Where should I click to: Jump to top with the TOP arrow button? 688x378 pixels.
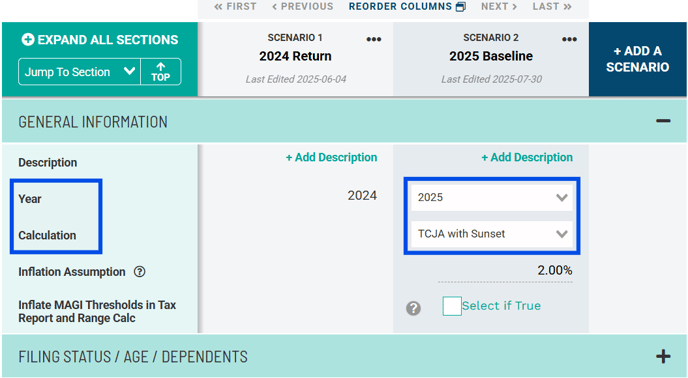[161, 72]
